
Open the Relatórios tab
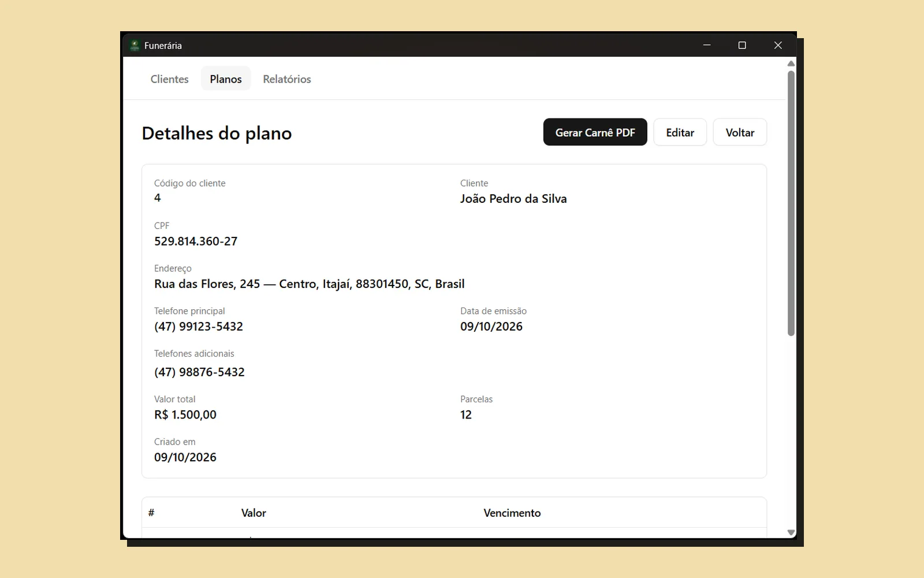pos(287,79)
